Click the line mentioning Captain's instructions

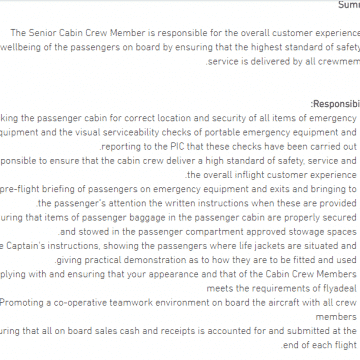click(178, 246)
